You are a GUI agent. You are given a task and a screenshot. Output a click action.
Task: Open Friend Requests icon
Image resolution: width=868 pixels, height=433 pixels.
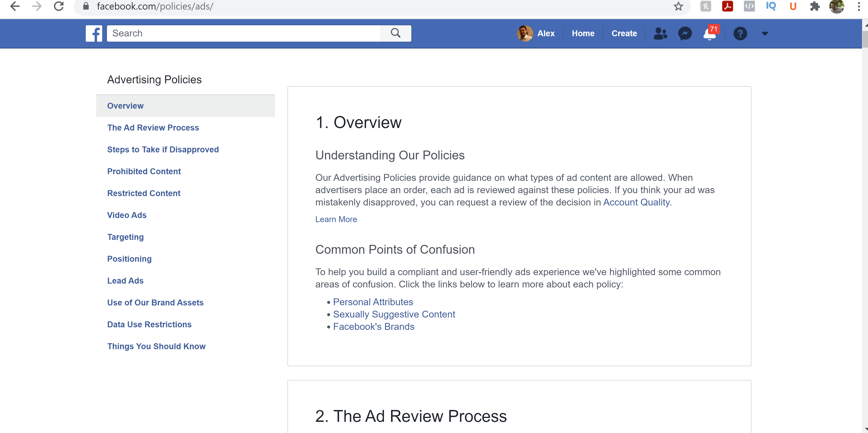coord(660,33)
